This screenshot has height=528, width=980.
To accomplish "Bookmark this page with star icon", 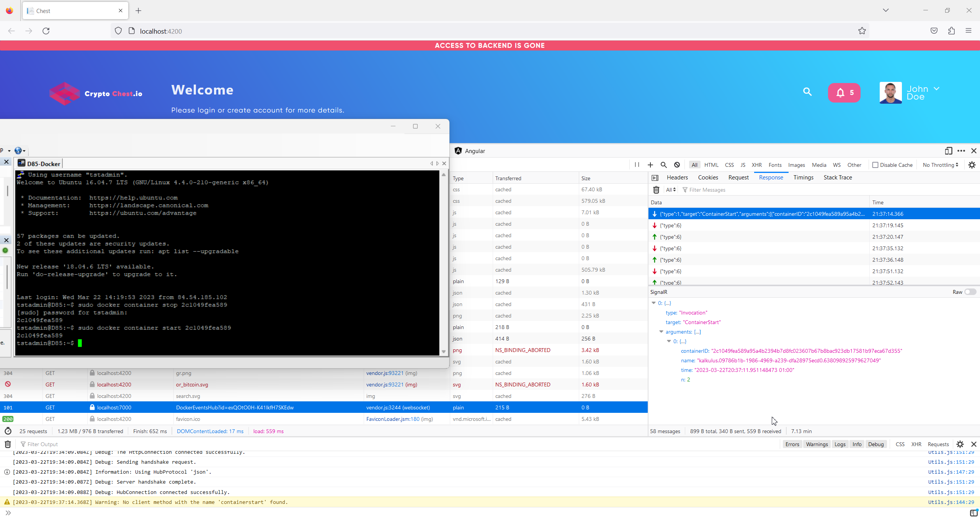I will click(862, 31).
